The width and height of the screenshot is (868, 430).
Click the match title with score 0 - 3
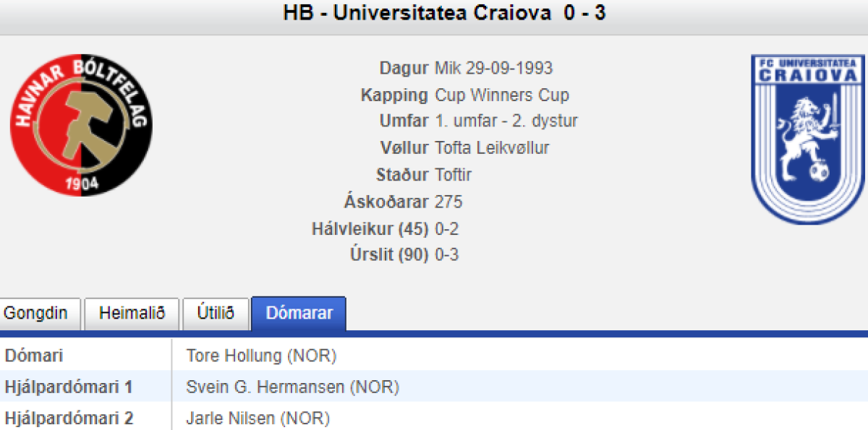coord(444,13)
